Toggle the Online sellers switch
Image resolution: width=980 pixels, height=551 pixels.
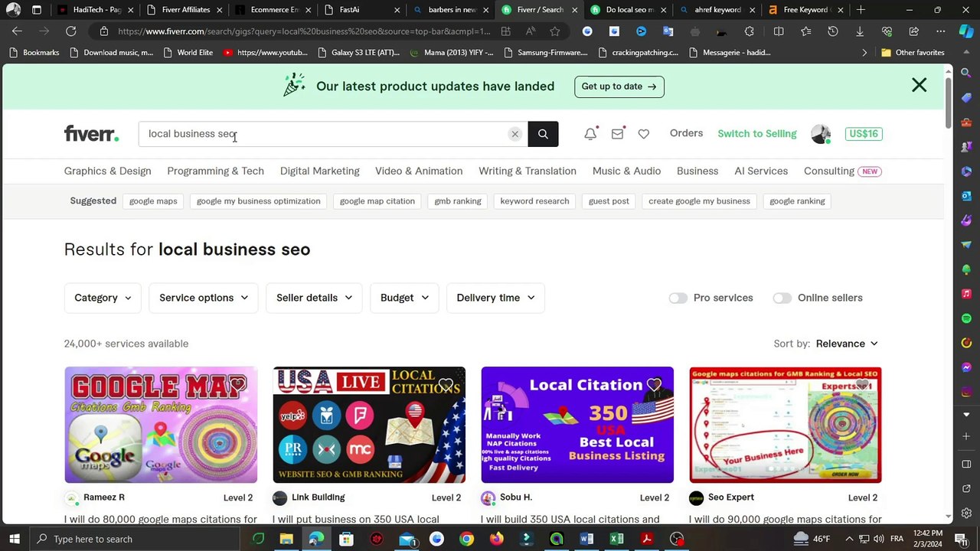[x=782, y=298]
